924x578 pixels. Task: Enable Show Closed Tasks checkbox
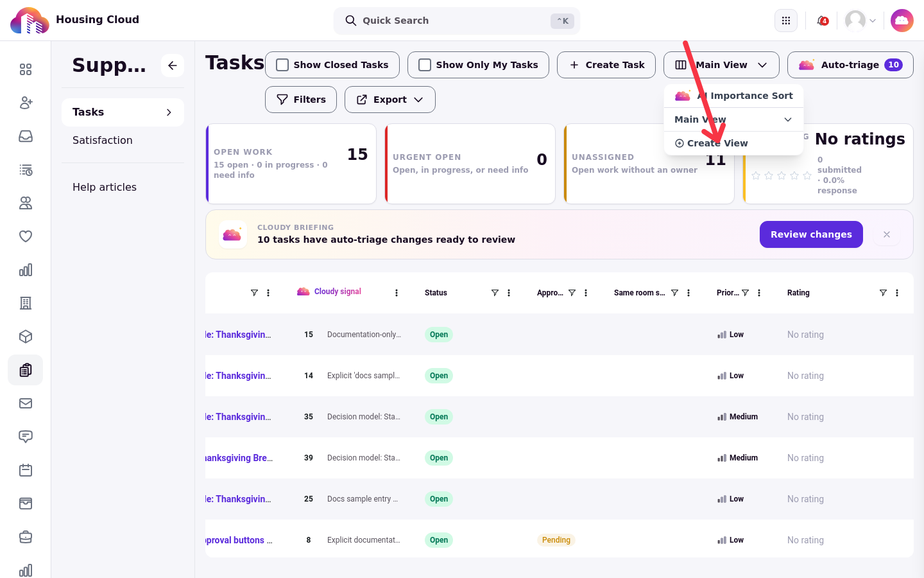(282, 65)
